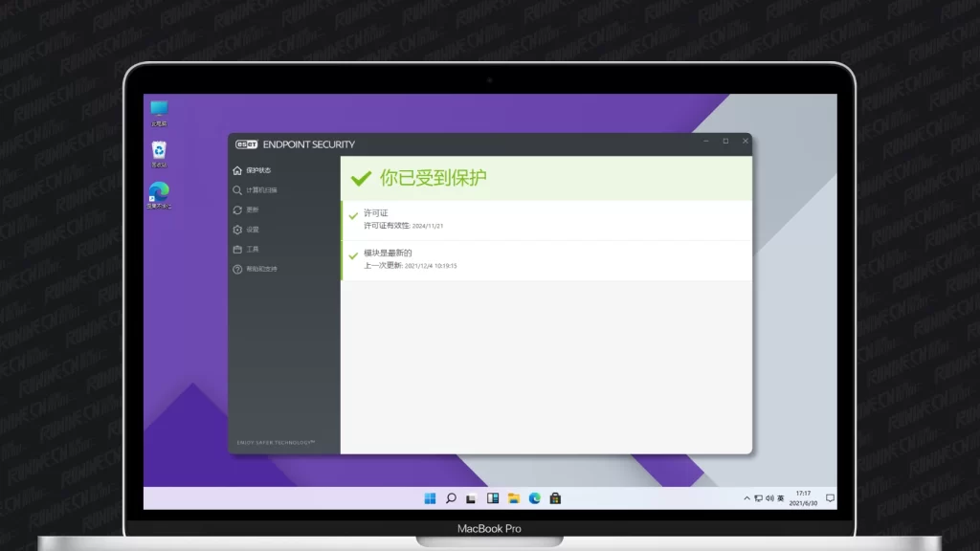Click the taskbar clock showing 17:17
The height and width of the screenshot is (551, 980).
[x=803, y=498]
